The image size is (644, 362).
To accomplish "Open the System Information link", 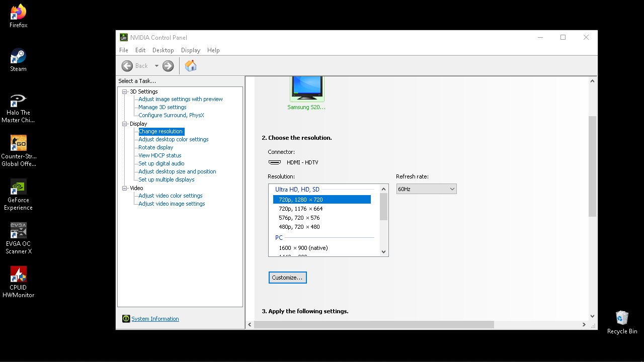I will (x=155, y=319).
